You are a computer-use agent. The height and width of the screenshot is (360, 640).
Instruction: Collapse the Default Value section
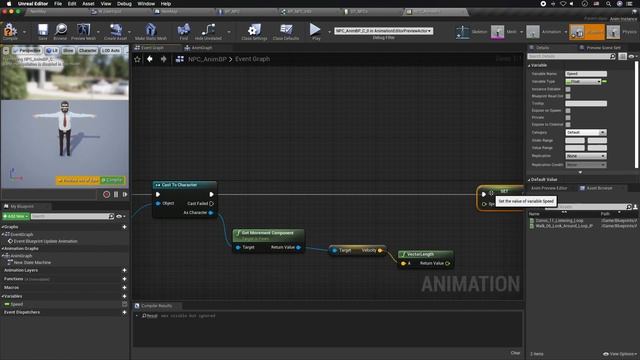click(x=529, y=180)
